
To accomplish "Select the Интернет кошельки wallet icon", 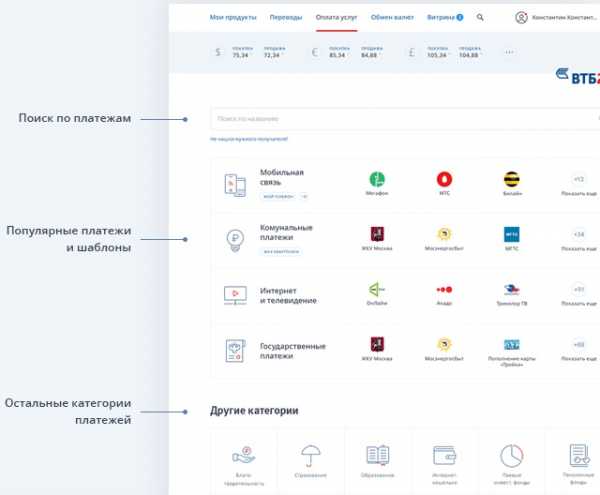I will pyautogui.click(x=444, y=456).
